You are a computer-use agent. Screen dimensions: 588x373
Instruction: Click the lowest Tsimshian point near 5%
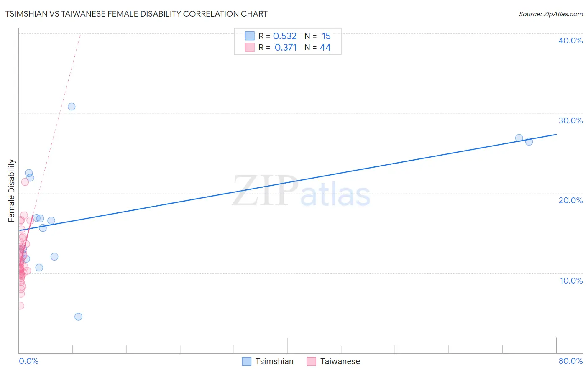point(78,317)
